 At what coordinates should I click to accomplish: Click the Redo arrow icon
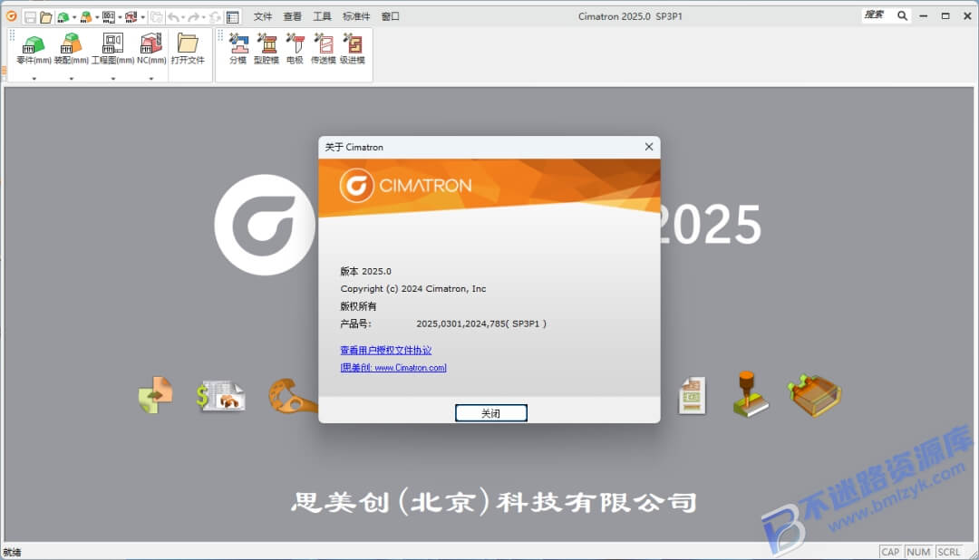tap(194, 17)
